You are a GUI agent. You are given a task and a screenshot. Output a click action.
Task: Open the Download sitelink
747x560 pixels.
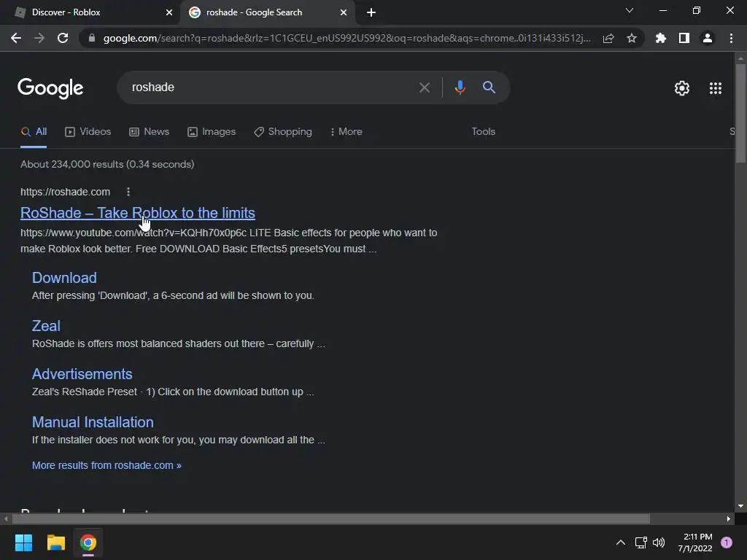[64, 278]
